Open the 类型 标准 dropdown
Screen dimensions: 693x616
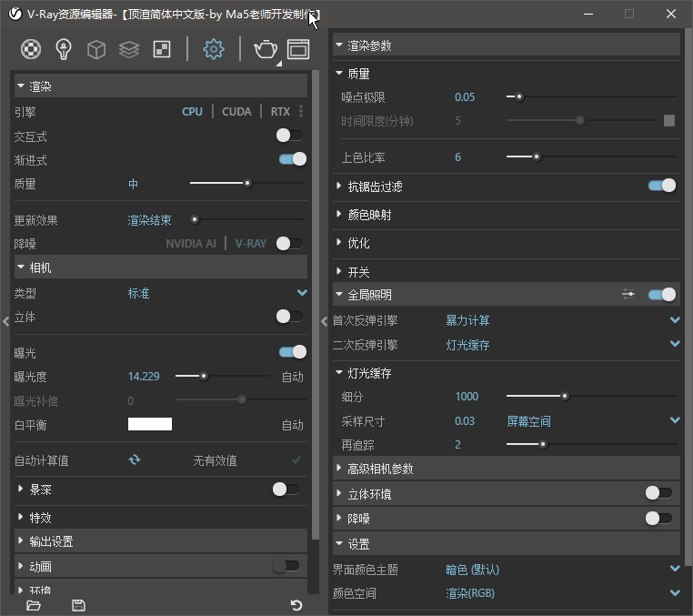302,293
